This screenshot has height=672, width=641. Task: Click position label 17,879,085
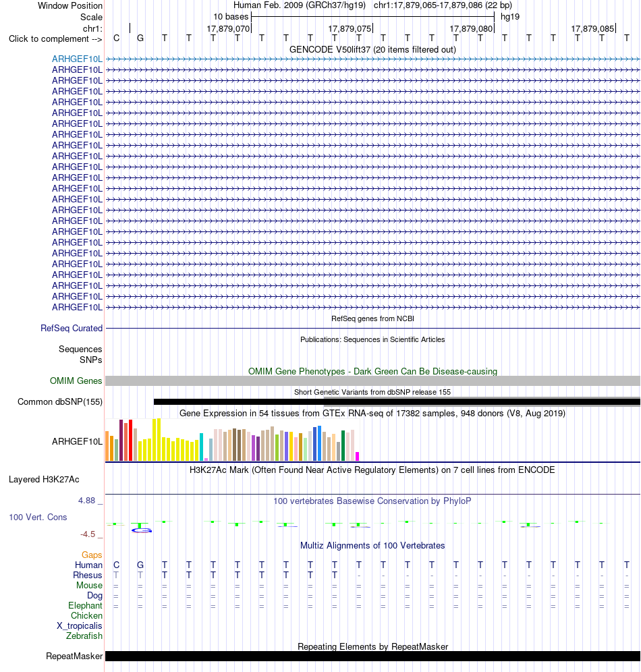click(x=592, y=29)
